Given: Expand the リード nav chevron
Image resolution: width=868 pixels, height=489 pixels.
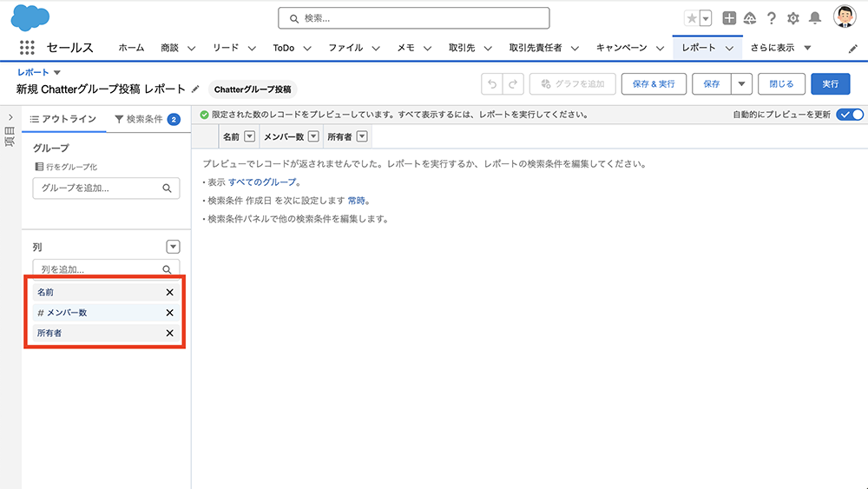Looking at the screenshot, I should [252, 48].
